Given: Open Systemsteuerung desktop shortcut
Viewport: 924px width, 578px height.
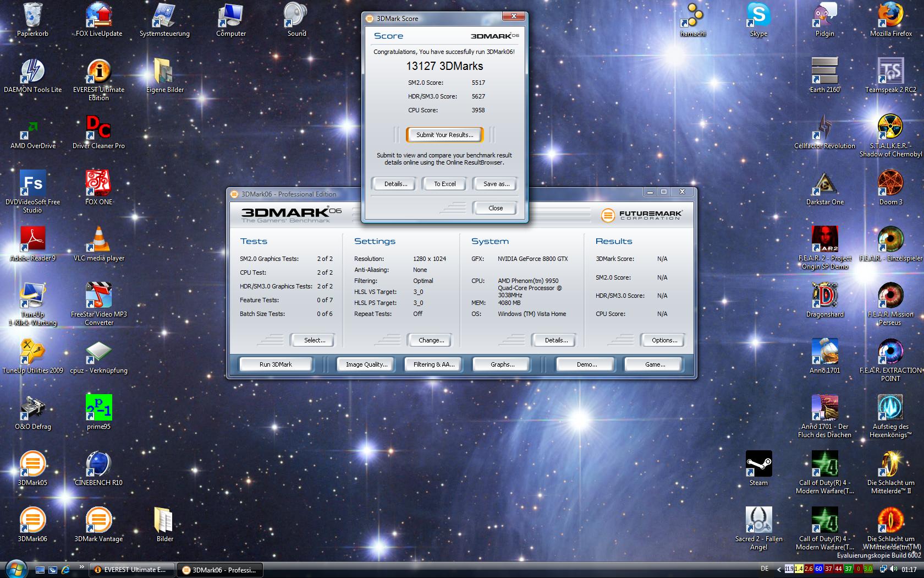Looking at the screenshot, I should coord(164,20).
